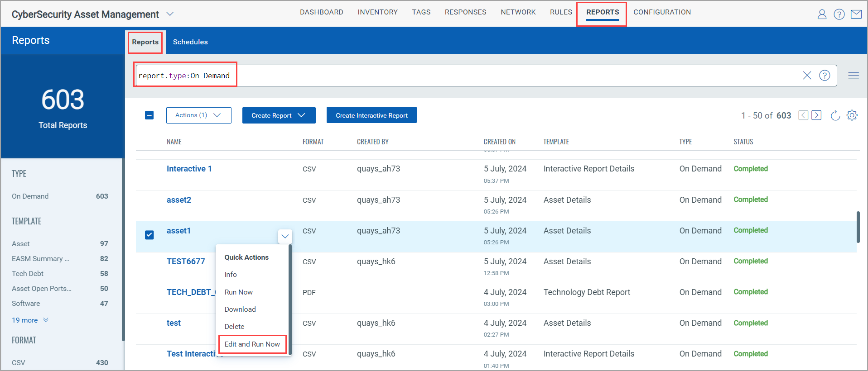The image size is (868, 371).
Task: Switch to the Schedules tab
Action: 190,42
